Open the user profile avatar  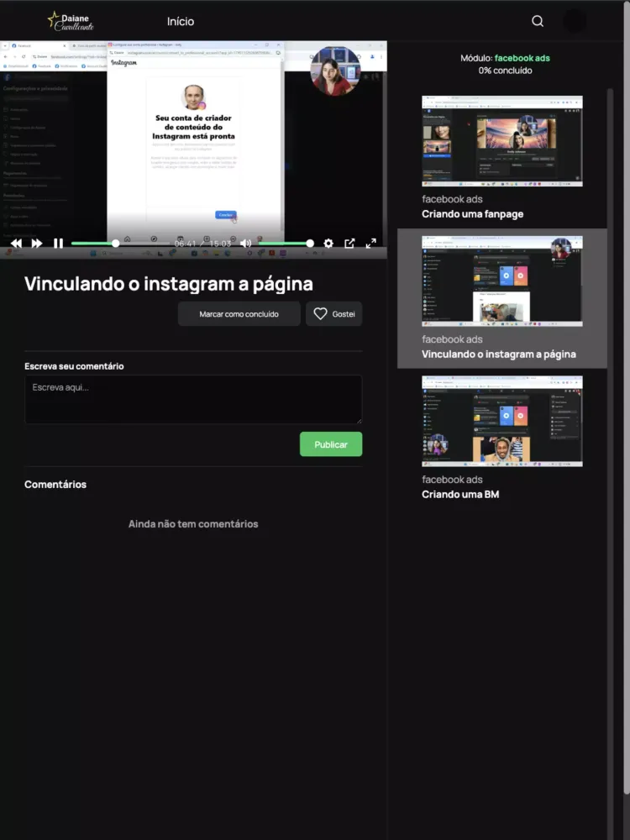pos(575,21)
